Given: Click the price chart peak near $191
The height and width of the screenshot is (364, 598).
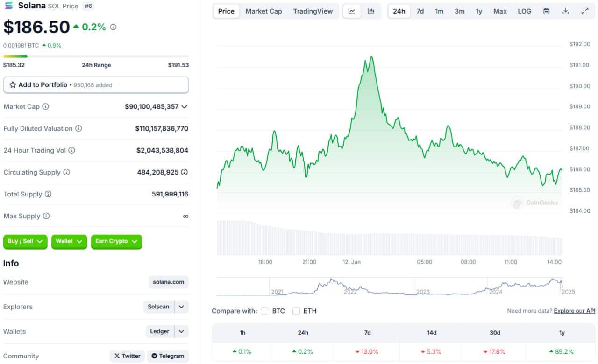Looking at the screenshot, I should (x=371, y=56).
